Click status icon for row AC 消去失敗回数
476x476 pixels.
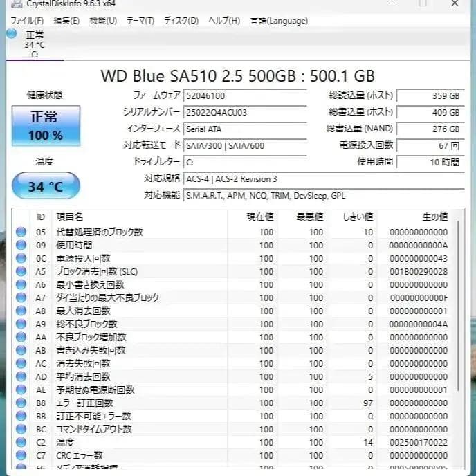[21, 363]
